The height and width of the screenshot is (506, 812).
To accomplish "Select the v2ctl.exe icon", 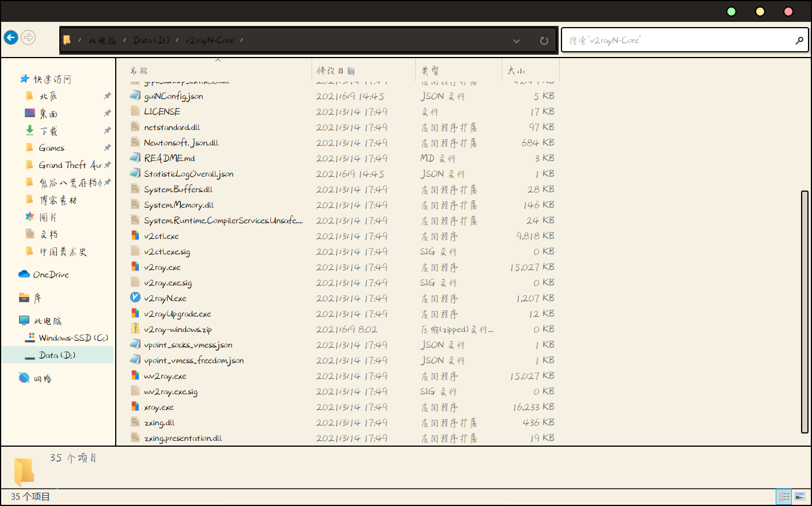I will (x=135, y=235).
